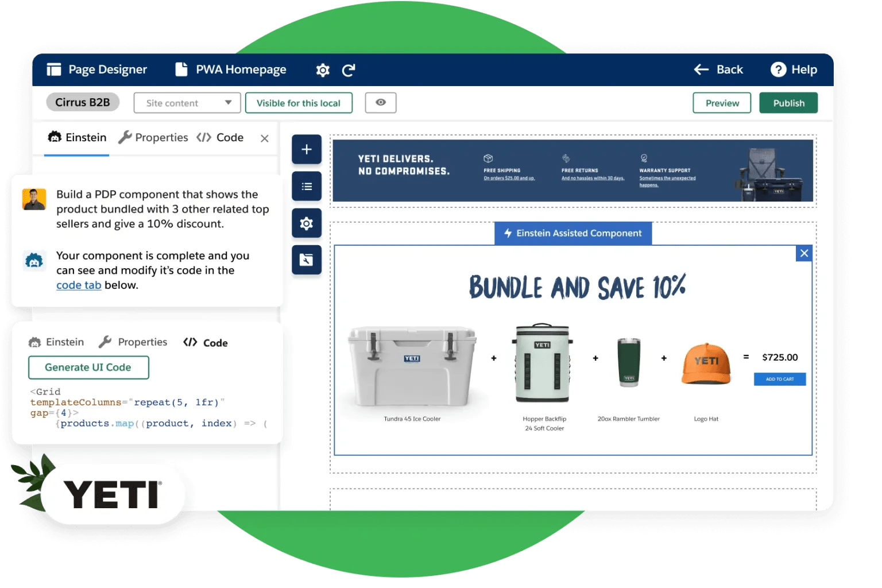Click the Page Designer layout icon
Image resolution: width=882 pixels, height=588 pixels.
point(54,69)
